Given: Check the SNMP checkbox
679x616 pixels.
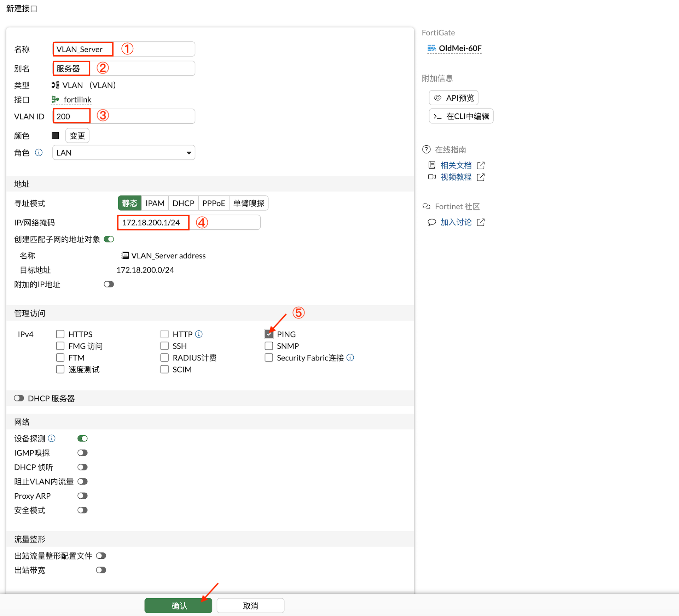Looking at the screenshot, I should [269, 346].
